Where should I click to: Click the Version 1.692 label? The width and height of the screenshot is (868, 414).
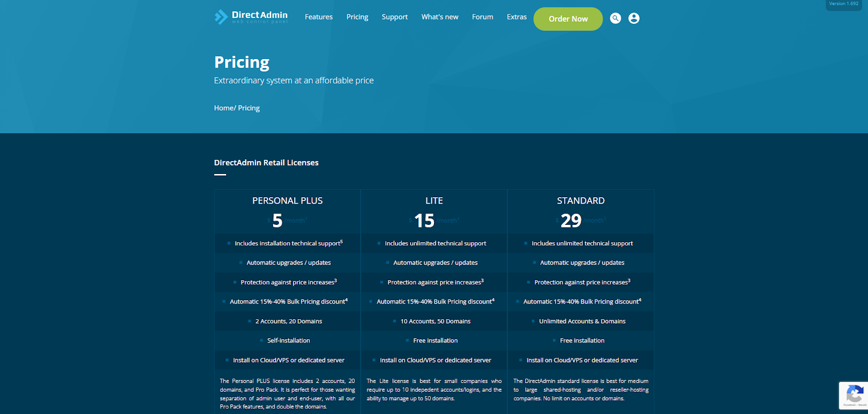click(x=844, y=4)
